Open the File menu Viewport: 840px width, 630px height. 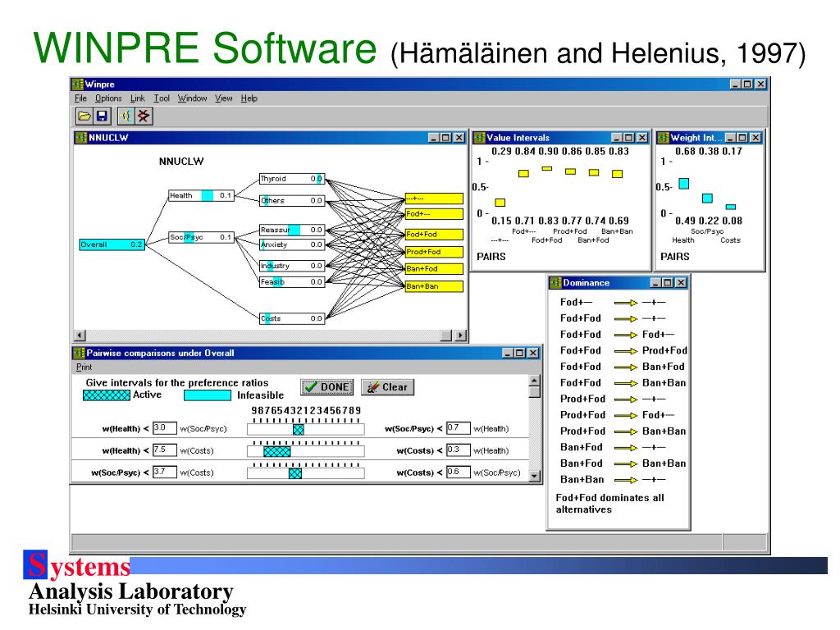pyautogui.click(x=80, y=98)
